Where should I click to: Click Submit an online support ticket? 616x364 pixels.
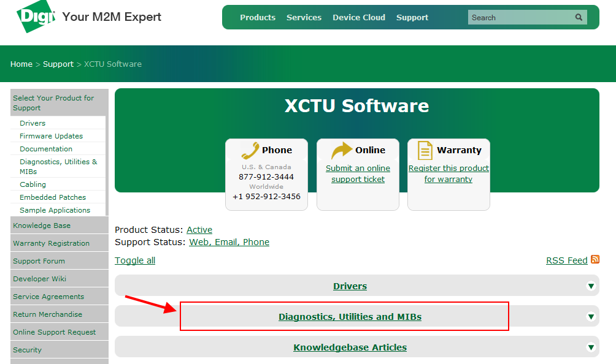358,174
